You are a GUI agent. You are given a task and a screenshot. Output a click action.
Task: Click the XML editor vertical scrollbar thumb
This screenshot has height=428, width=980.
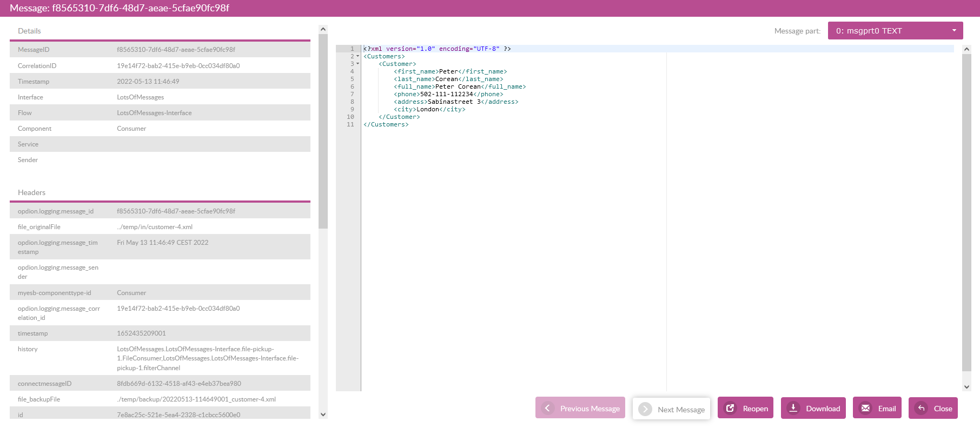(966, 211)
